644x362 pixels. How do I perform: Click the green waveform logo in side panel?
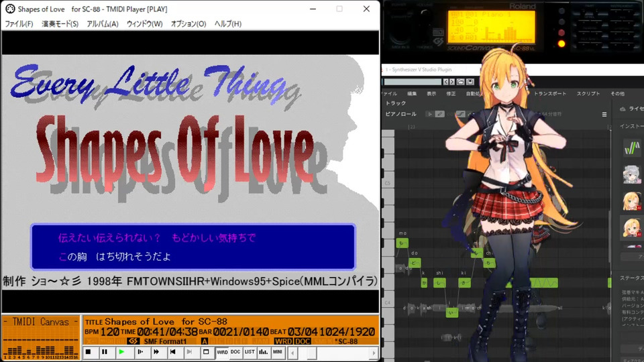632,147
